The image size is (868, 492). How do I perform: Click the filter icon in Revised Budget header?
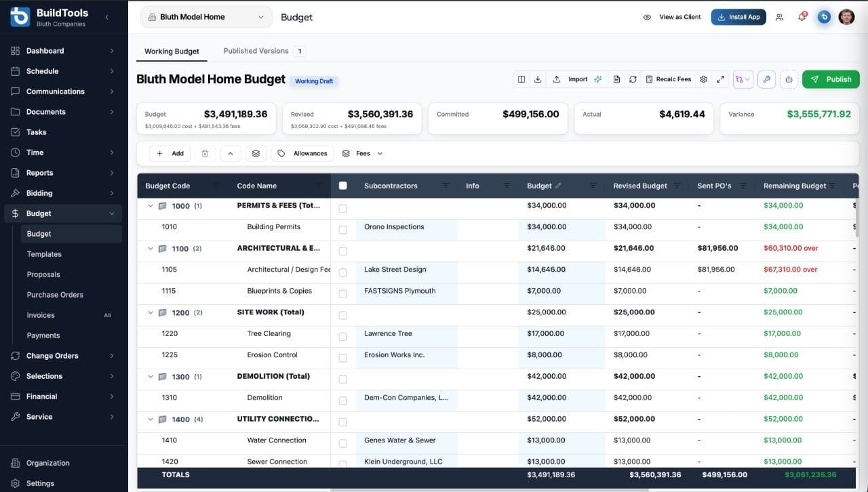point(677,186)
